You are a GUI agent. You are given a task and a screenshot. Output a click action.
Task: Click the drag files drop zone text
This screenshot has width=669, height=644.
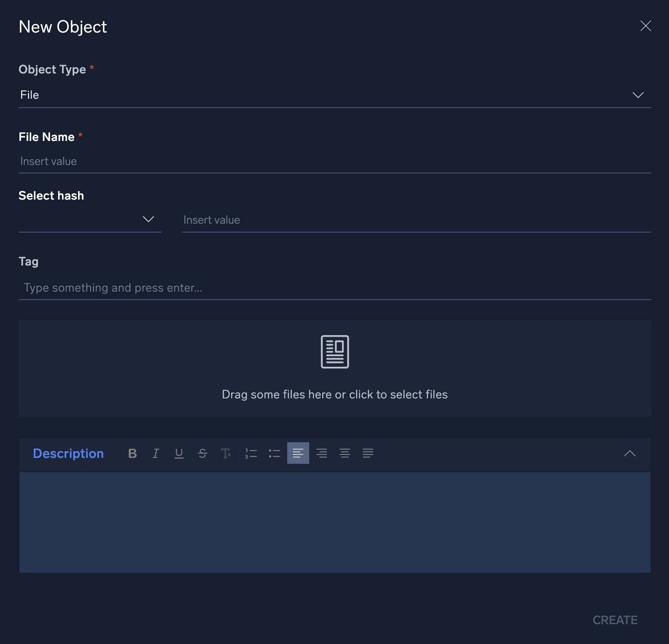335,395
